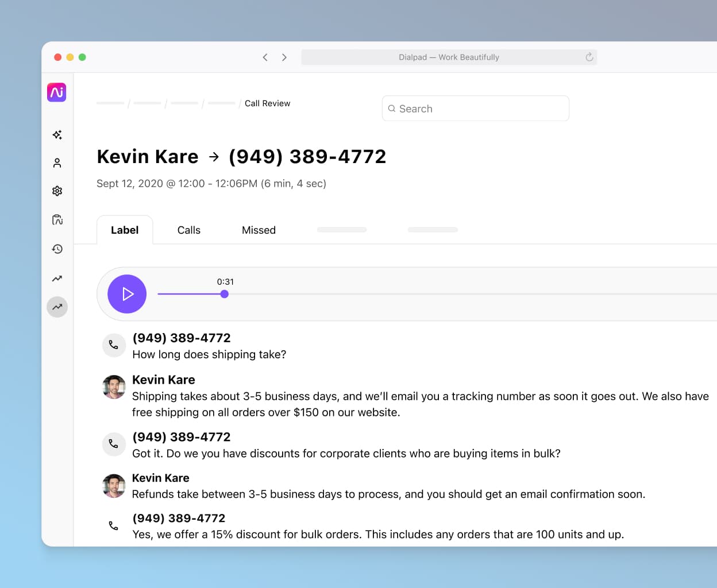Click Kevin Kare's speaker name

coord(163,380)
